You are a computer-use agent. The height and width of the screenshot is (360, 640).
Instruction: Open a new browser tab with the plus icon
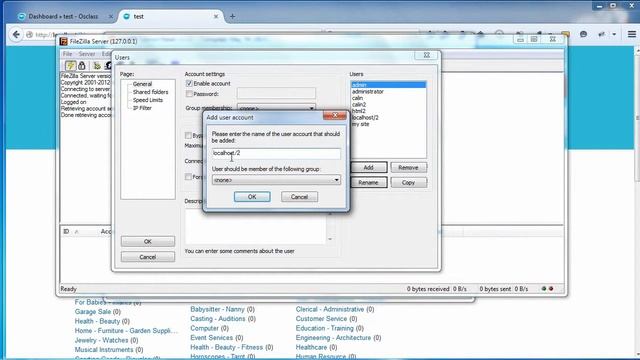coord(232,16)
